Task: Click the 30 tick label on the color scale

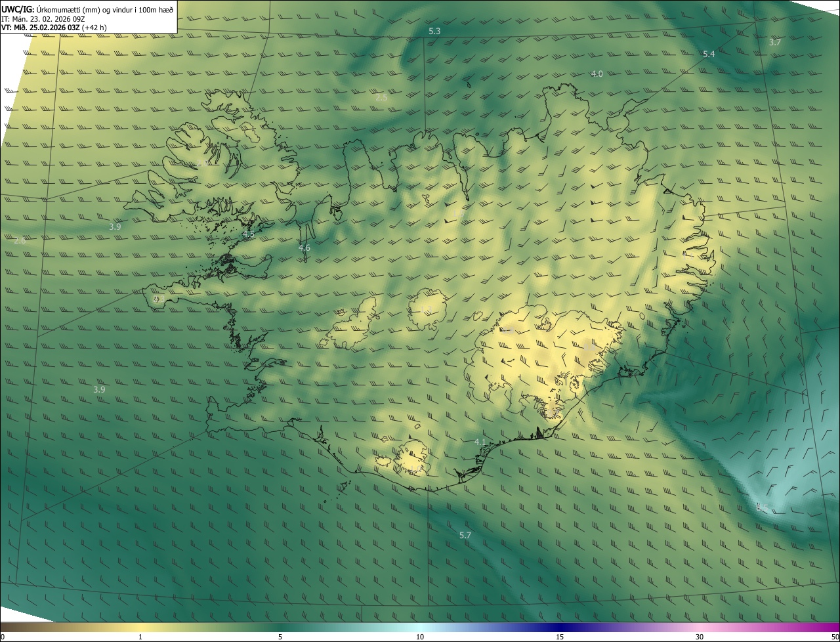Action: tap(700, 637)
